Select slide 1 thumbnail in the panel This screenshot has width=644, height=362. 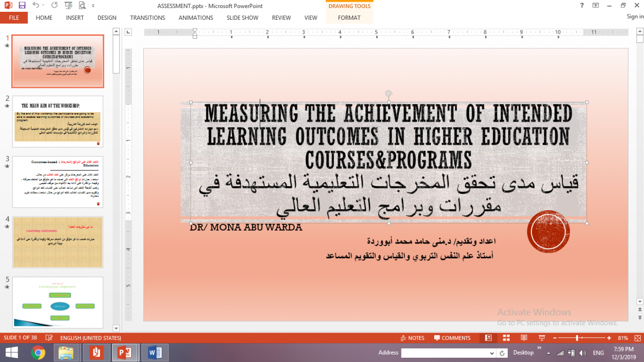pyautogui.click(x=58, y=61)
